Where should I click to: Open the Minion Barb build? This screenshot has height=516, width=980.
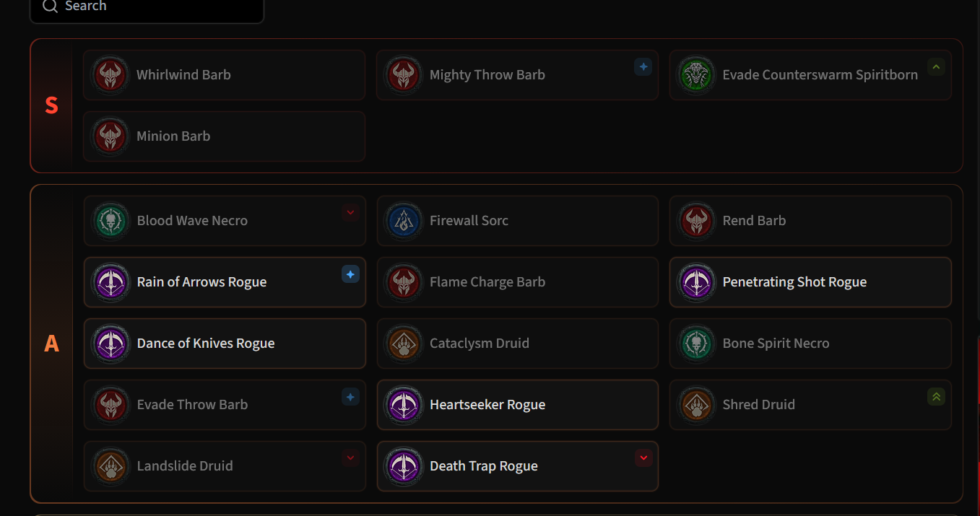pyautogui.click(x=225, y=136)
